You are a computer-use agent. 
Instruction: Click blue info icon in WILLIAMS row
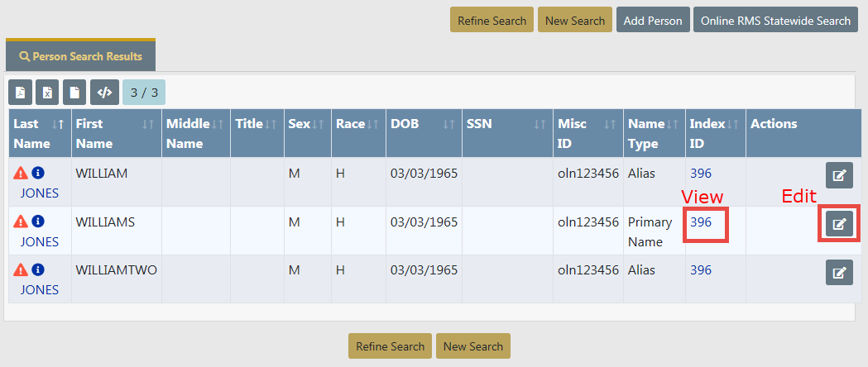pyautogui.click(x=38, y=222)
